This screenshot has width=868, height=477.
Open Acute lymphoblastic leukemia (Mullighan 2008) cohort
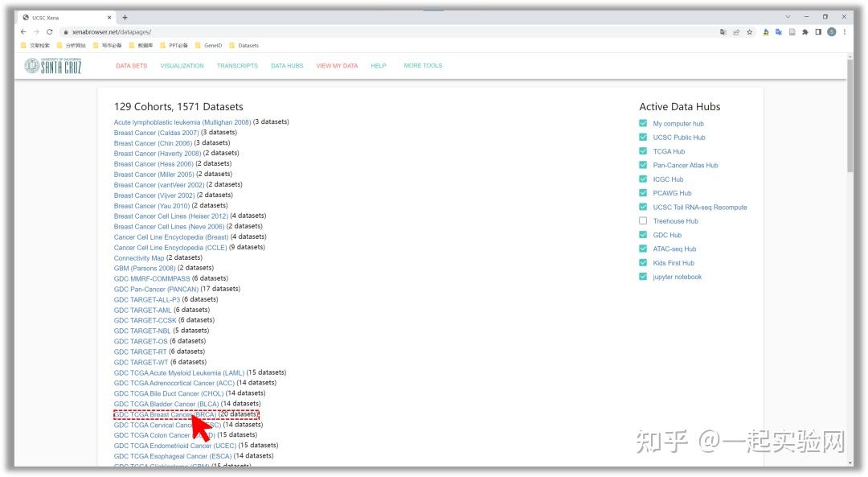tap(182, 122)
